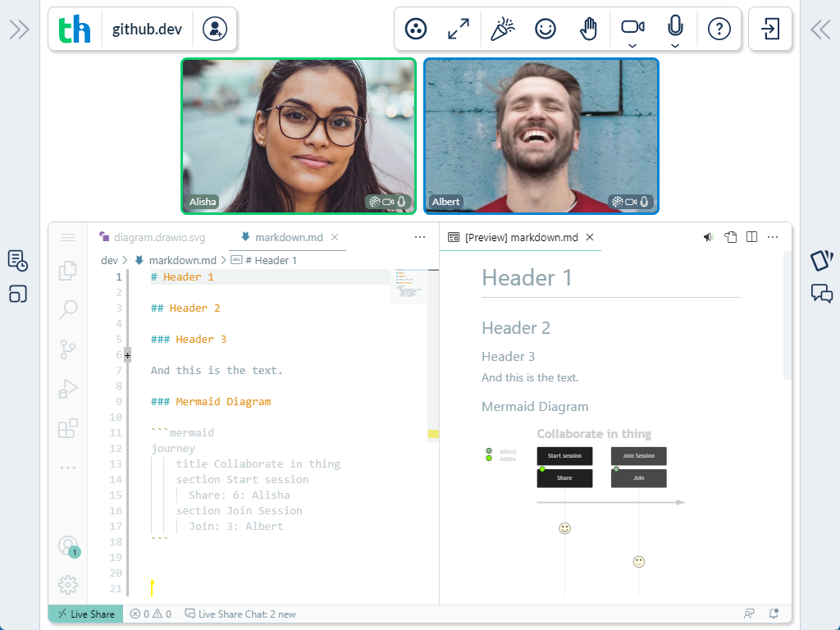The image size is (840, 630).
Task: Open the Search magnifier in activity bar
Action: (68, 309)
